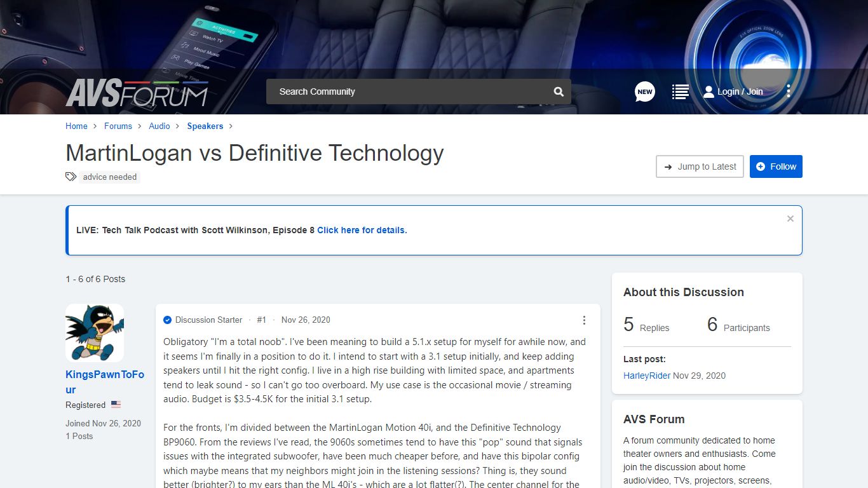
Task: Open the NEW posts bubble icon
Action: 645,91
